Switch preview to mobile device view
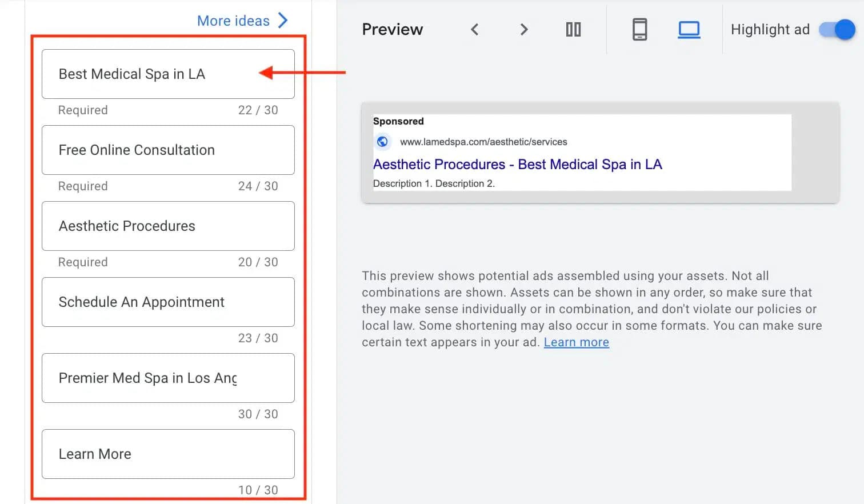864x504 pixels. click(x=640, y=29)
